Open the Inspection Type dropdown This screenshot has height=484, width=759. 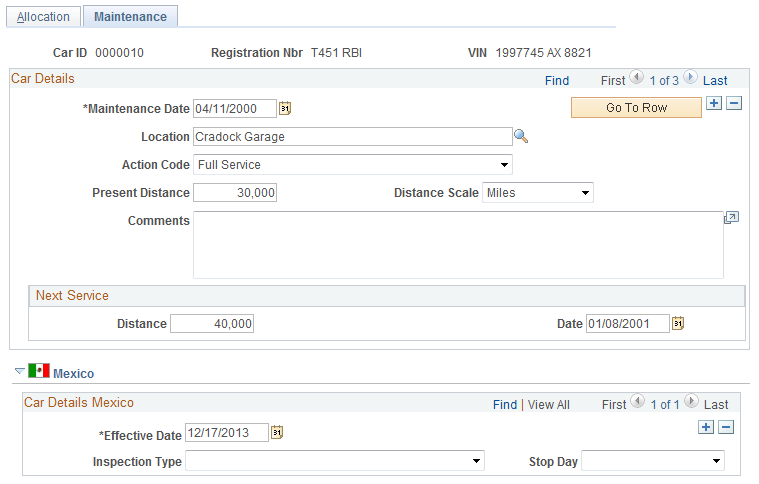[x=335, y=461]
